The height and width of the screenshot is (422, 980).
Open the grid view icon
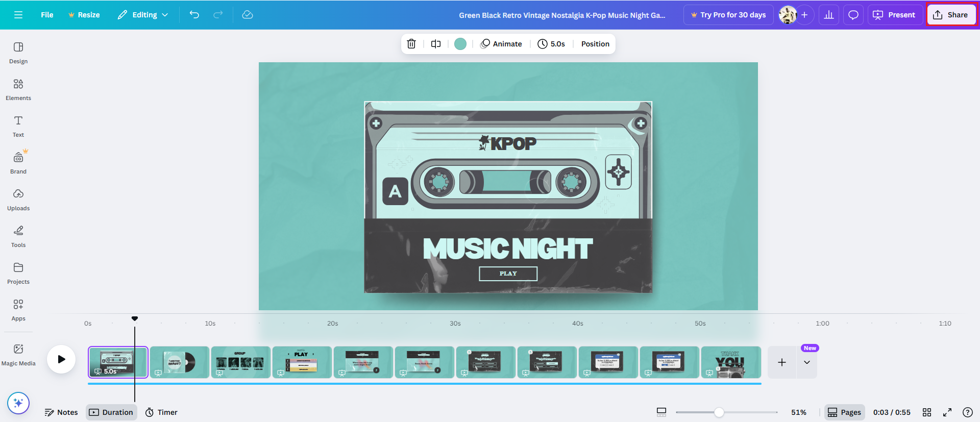pos(927,412)
